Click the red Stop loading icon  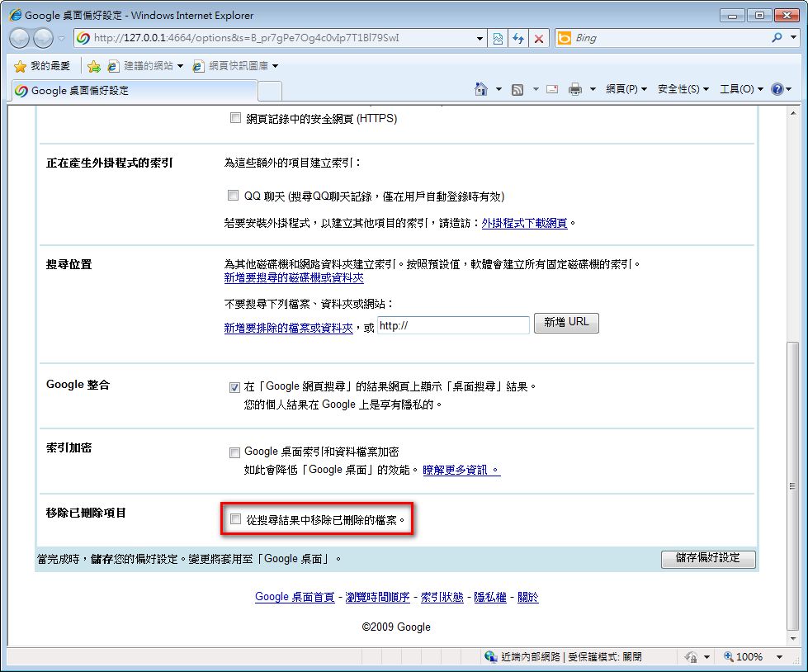538,38
